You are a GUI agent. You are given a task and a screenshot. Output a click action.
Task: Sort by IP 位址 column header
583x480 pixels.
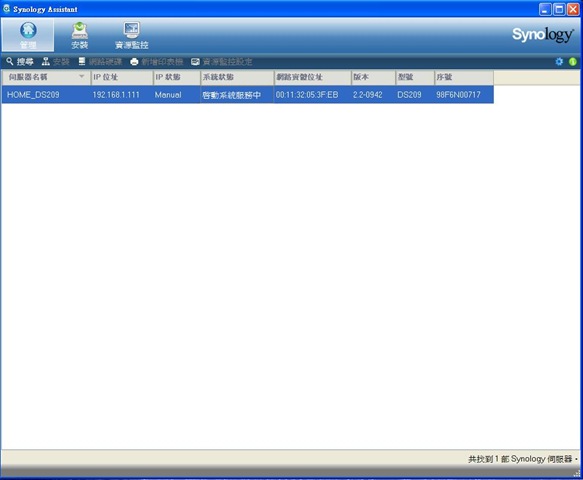[x=122, y=77]
